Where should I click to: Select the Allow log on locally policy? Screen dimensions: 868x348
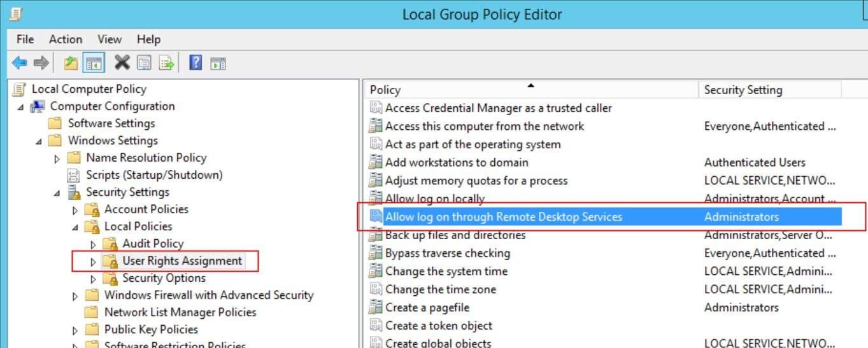pos(435,198)
